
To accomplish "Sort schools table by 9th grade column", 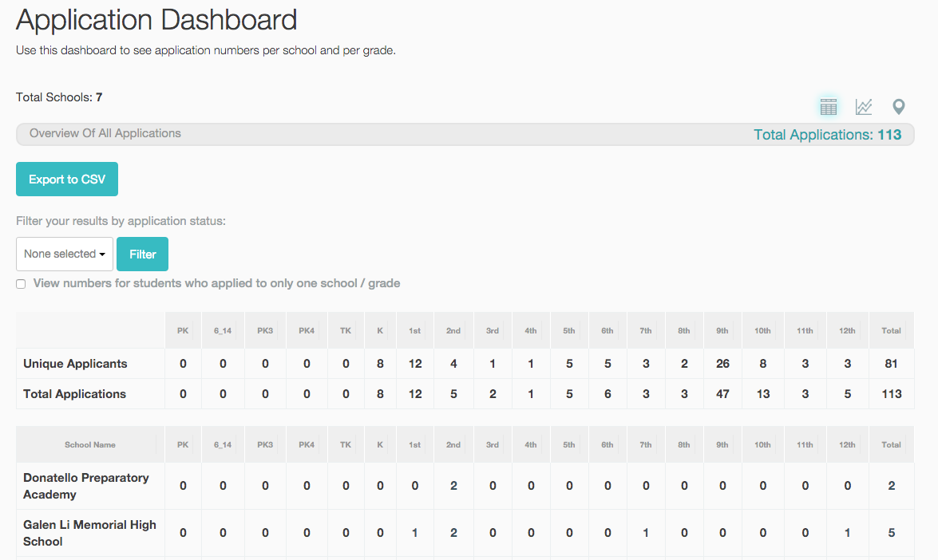I will click(x=722, y=444).
